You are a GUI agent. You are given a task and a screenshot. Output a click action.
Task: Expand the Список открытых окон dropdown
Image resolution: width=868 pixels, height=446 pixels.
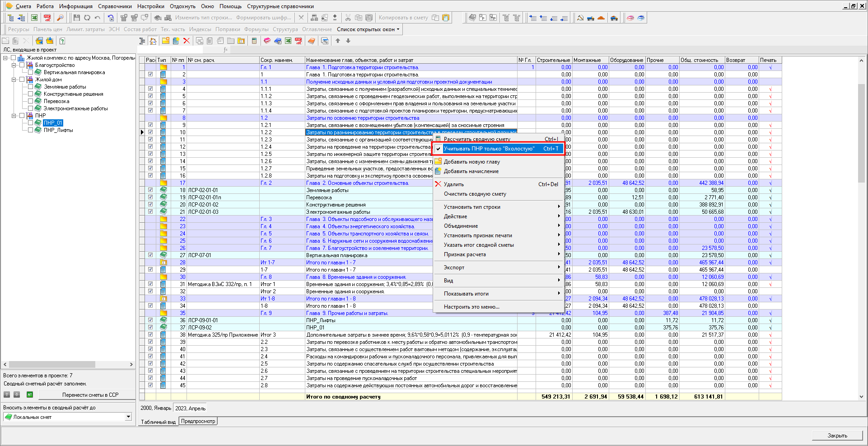click(x=368, y=29)
